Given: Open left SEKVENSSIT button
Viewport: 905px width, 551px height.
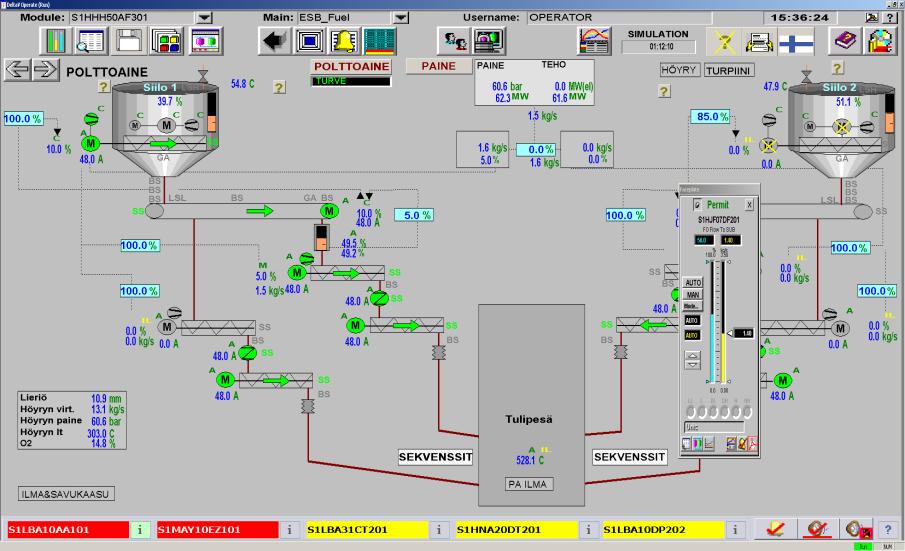Looking at the screenshot, I should click(x=436, y=457).
